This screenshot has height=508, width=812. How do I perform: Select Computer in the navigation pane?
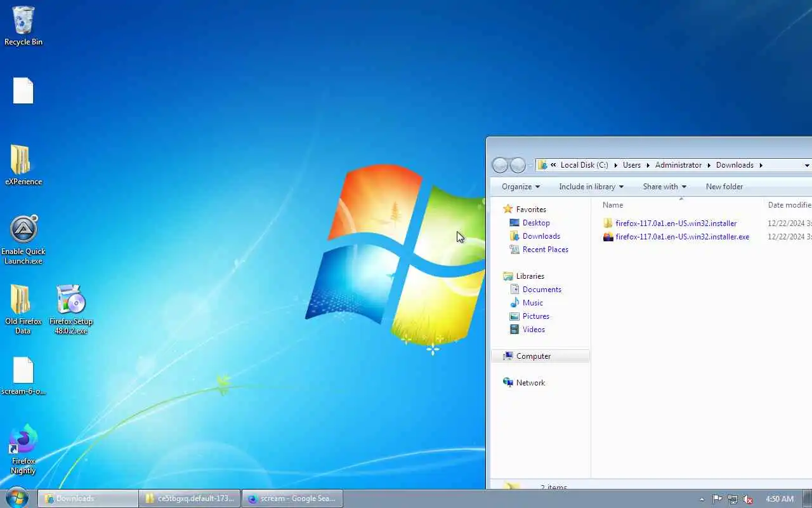tap(540, 356)
